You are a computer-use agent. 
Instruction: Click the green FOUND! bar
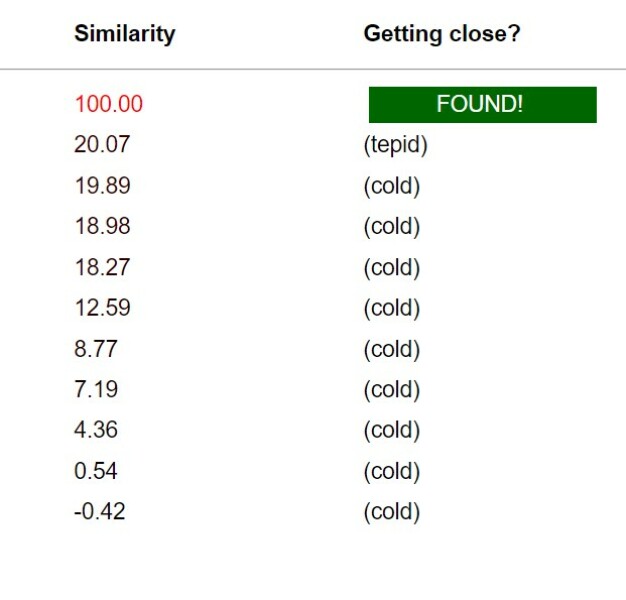click(x=482, y=105)
